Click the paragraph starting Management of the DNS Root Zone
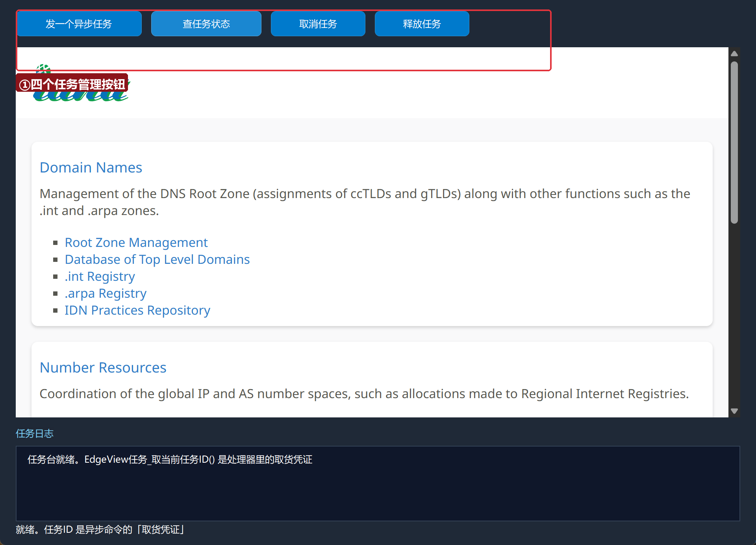This screenshot has width=756, height=545. (365, 202)
